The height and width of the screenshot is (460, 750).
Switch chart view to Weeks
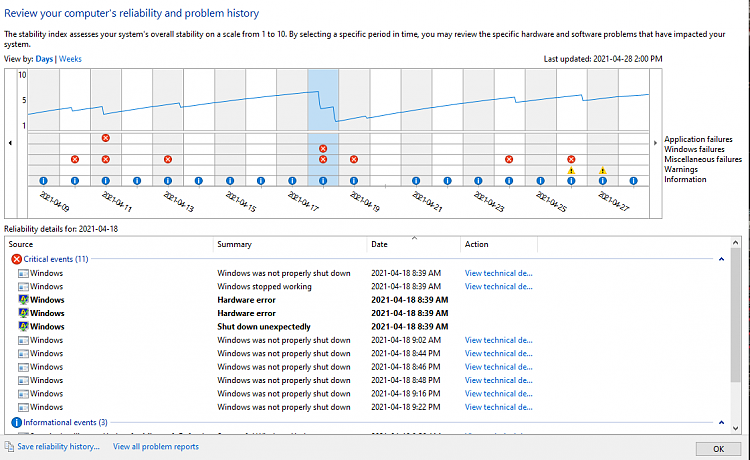pyautogui.click(x=70, y=59)
